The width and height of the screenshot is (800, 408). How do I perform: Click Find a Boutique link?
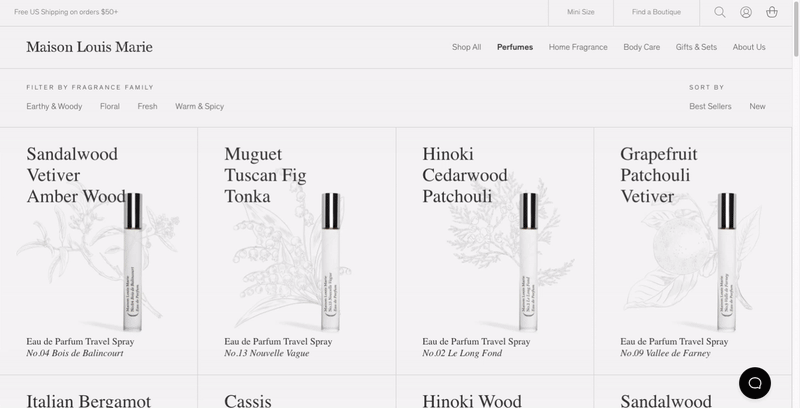pos(656,12)
